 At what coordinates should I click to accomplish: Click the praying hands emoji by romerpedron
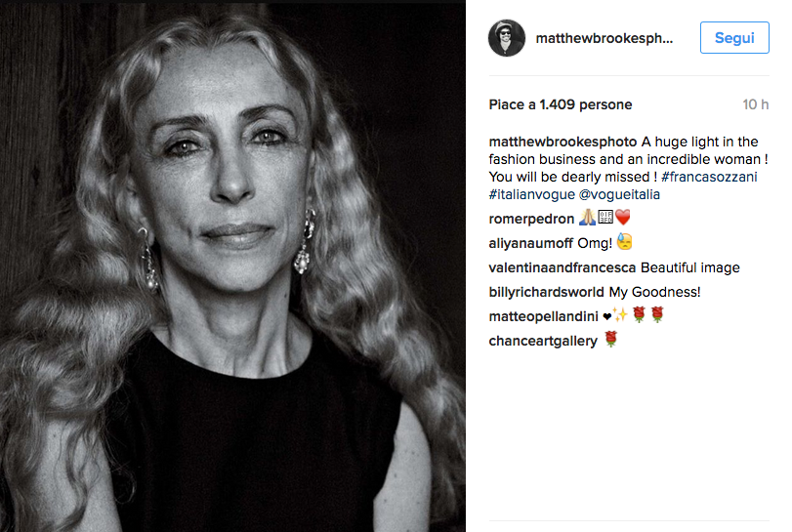click(587, 219)
